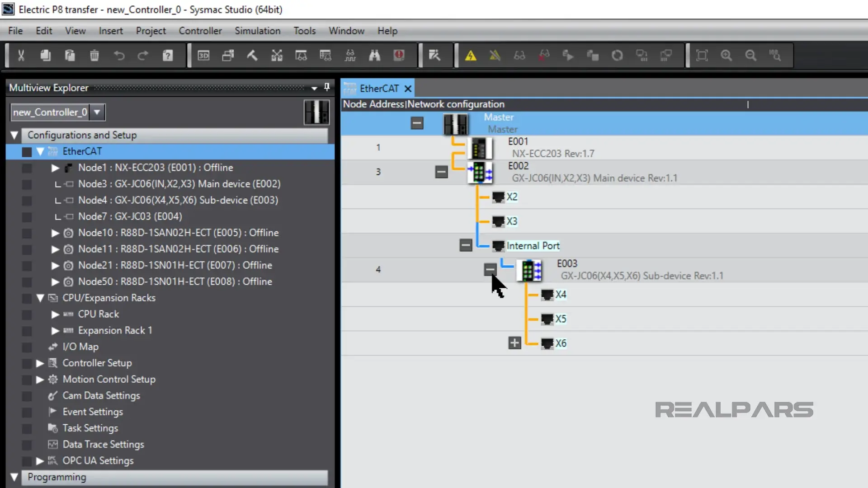Toggle the square box beside Task Settings

point(27,428)
